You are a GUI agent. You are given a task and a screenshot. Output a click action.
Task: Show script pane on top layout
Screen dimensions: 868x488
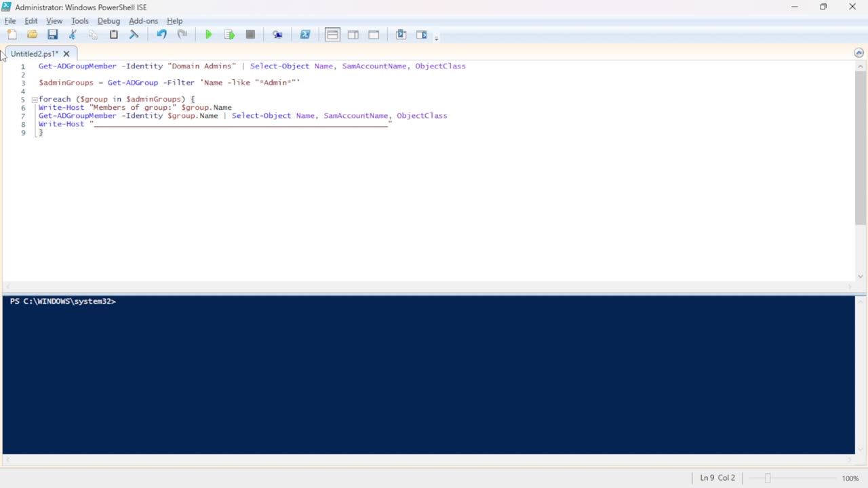[332, 35]
